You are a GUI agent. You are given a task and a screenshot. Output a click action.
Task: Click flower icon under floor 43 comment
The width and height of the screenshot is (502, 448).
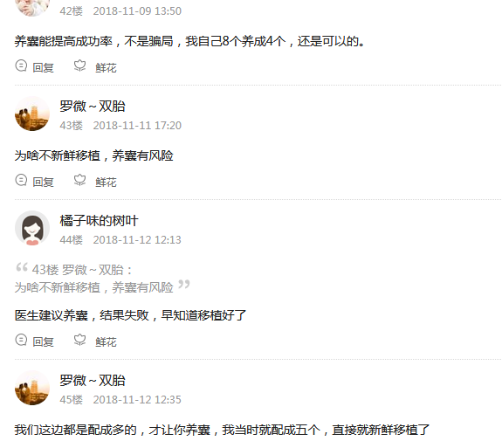[x=79, y=180]
